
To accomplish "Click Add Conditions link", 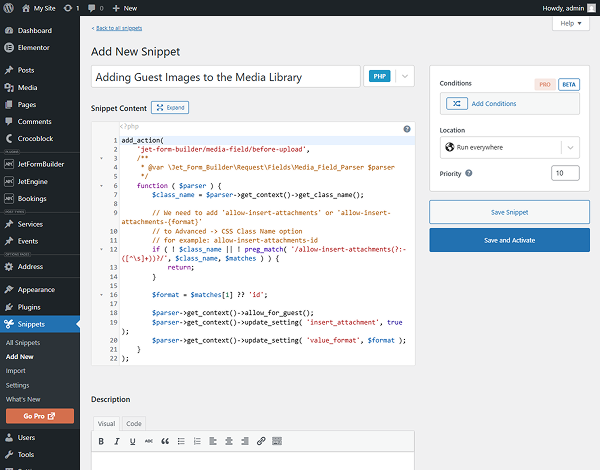I will [494, 104].
